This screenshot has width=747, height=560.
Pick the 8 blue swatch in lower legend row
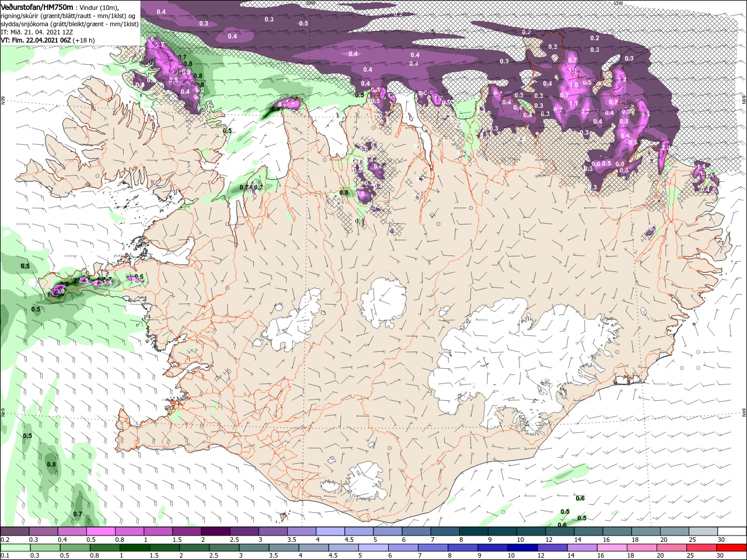[463, 548]
